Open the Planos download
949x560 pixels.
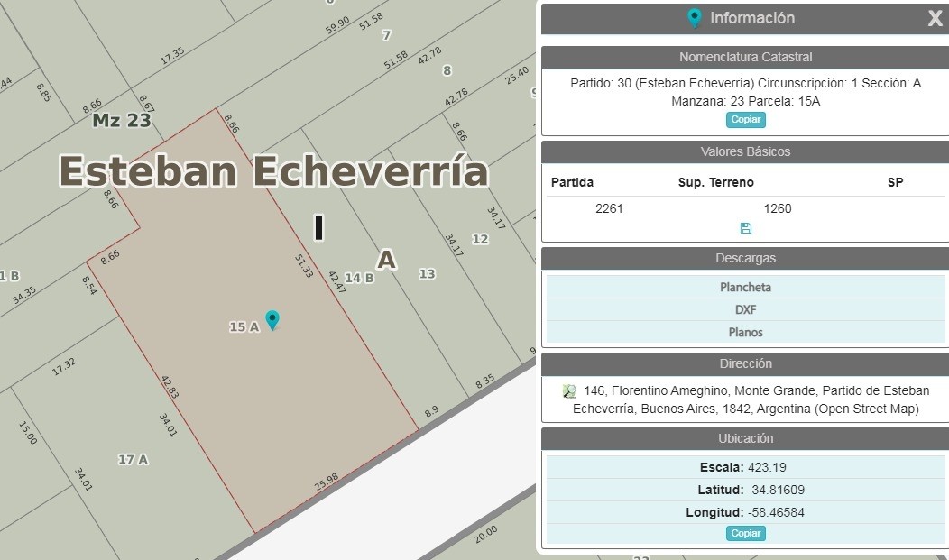pyautogui.click(x=746, y=332)
